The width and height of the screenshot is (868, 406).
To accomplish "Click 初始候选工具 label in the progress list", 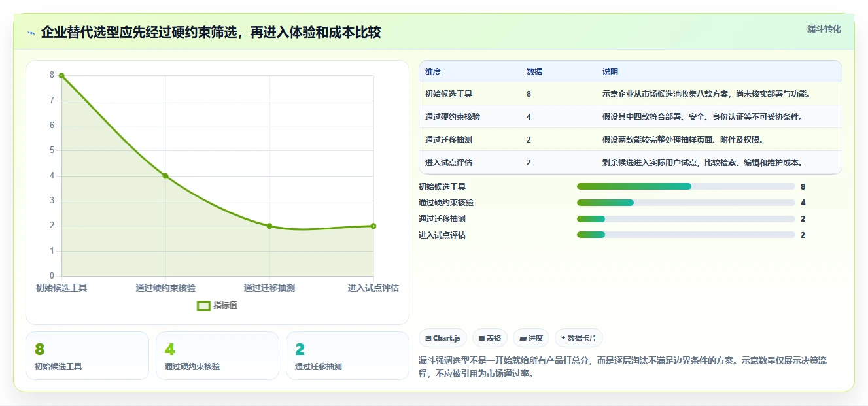I will click(x=442, y=187).
